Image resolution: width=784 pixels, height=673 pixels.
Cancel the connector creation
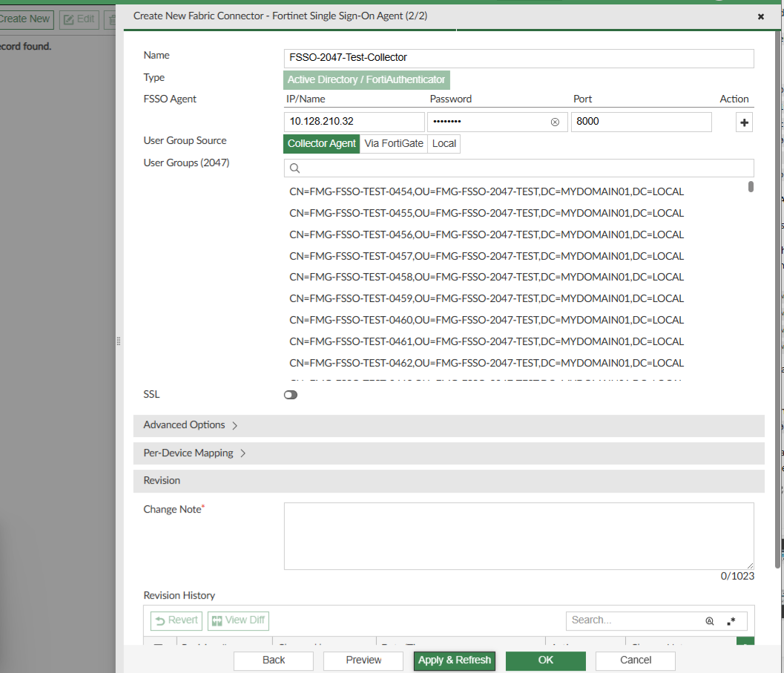(636, 660)
